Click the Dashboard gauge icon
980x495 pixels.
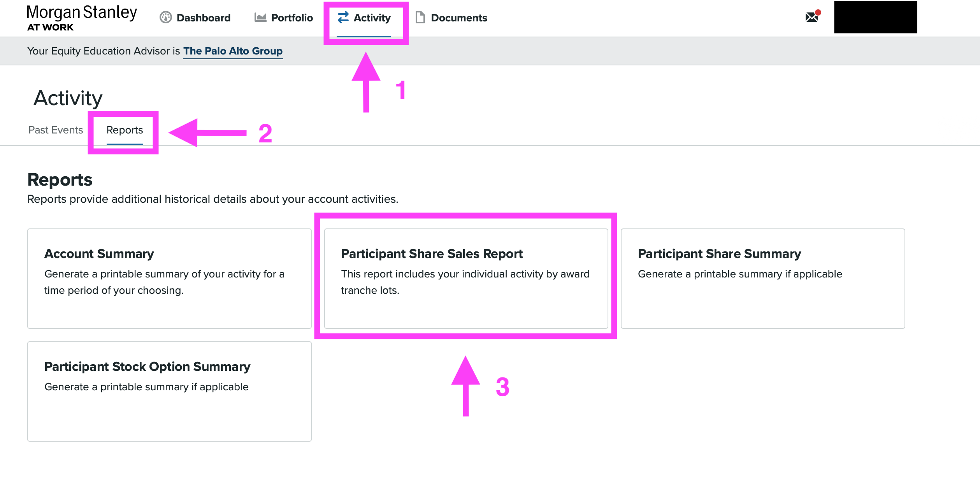pos(165,18)
